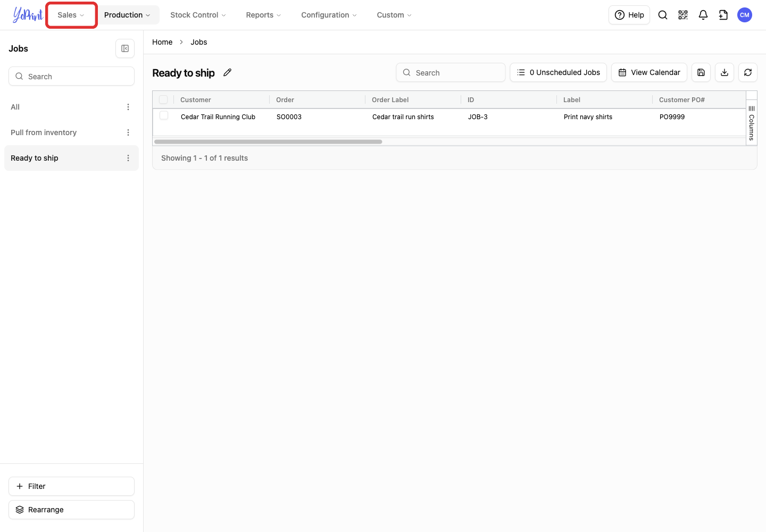Image resolution: width=766 pixels, height=532 pixels.
Task: Open the QR code scanner icon
Action: (683, 15)
